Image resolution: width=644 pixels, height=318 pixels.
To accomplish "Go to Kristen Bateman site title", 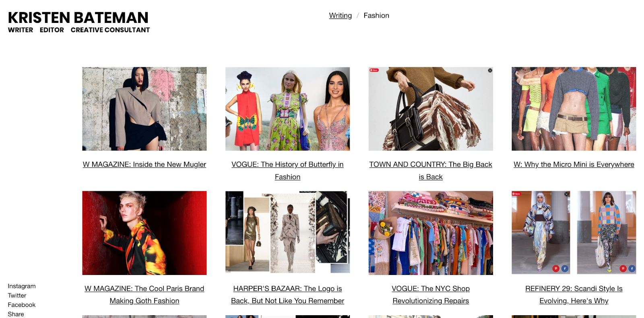I will [x=78, y=18].
